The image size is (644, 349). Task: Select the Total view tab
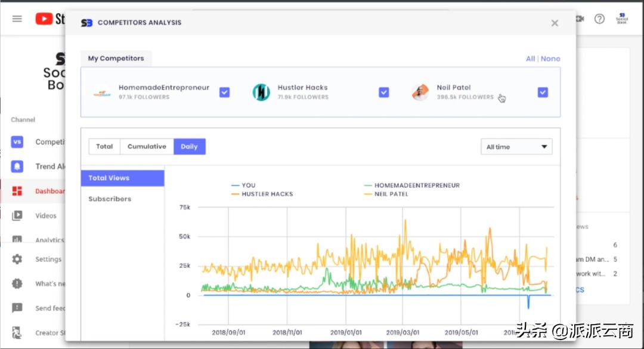(x=104, y=147)
